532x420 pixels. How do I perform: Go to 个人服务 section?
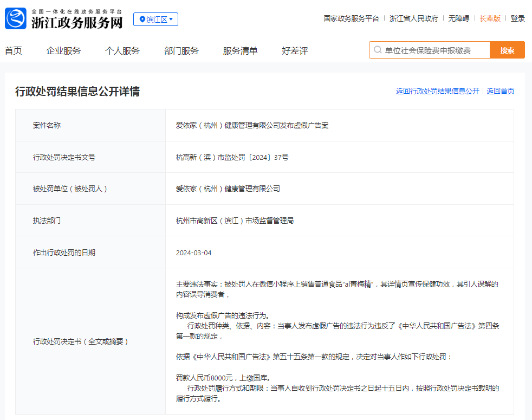click(x=122, y=51)
